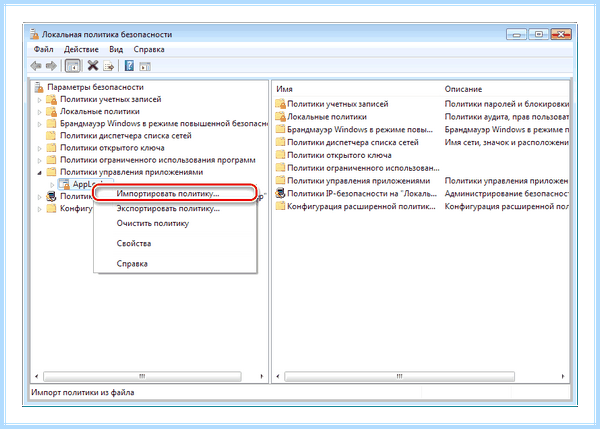Click right pane scroll-left arrow
Image resolution: width=600 pixels, height=429 pixels.
[x=278, y=377]
